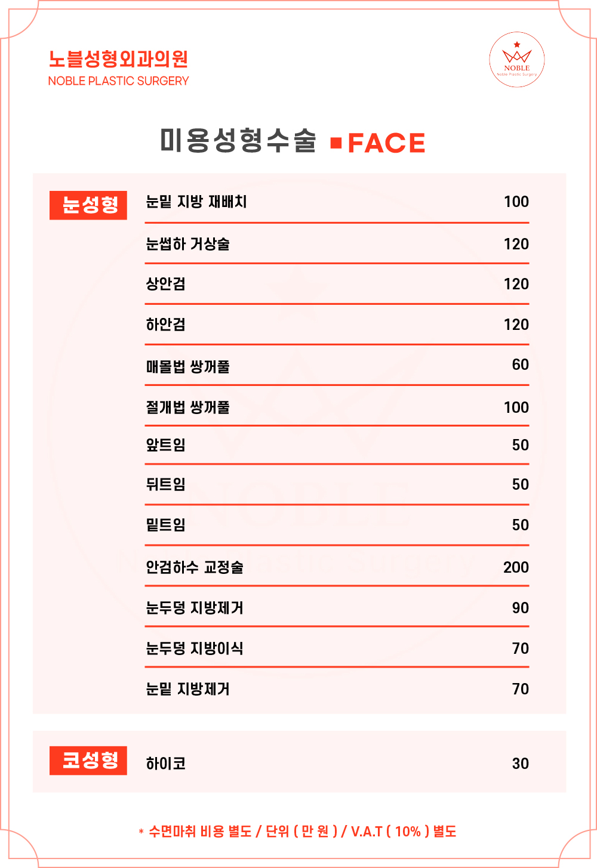The image size is (597, 868).
Task: Pick the 매몰법 쌍꺼풀 entry
Action: [188, 366]
